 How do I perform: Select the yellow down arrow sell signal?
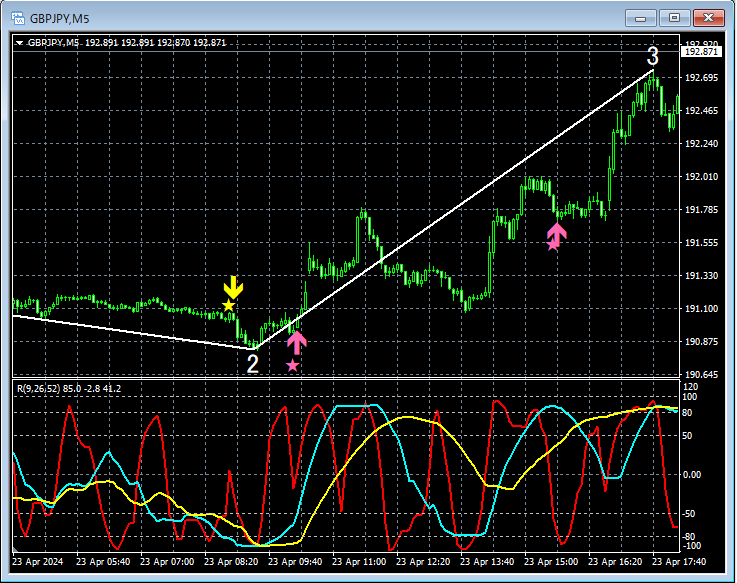233,287
